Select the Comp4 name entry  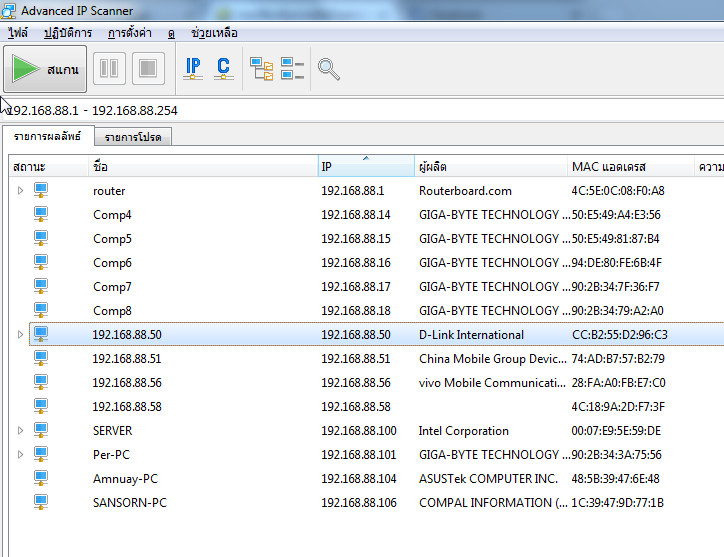[112, 215]
